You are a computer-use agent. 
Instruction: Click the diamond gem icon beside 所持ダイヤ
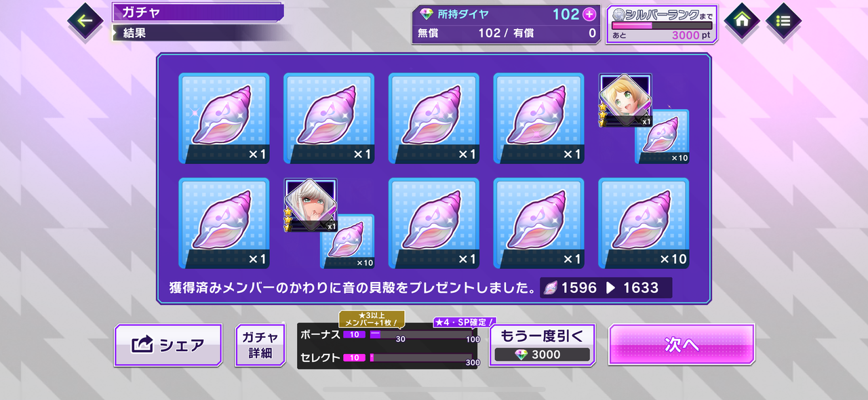427,14
